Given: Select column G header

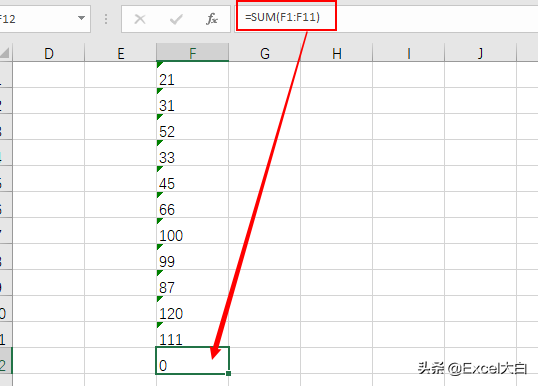Looking at the screenshot, I should 265,54.
